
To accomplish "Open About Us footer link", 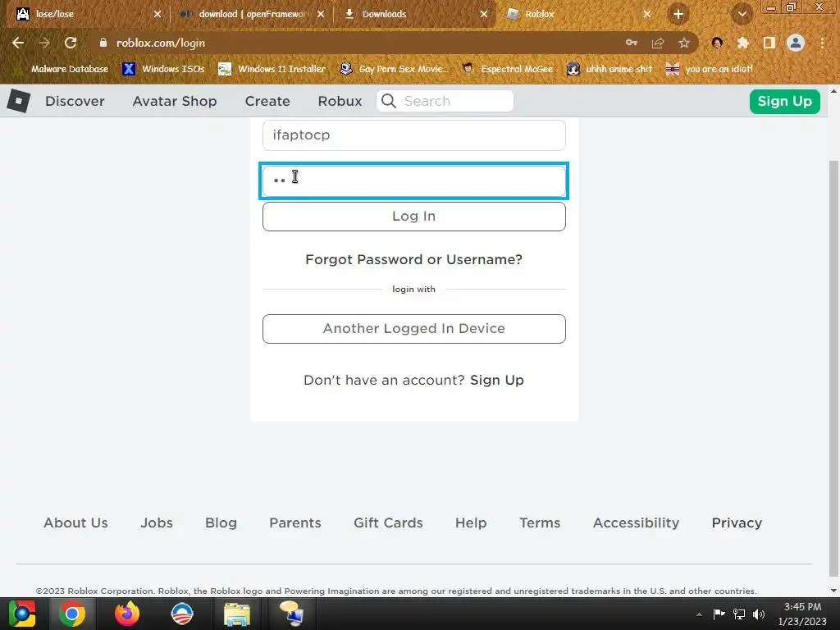I will click(x=75, y=523).
